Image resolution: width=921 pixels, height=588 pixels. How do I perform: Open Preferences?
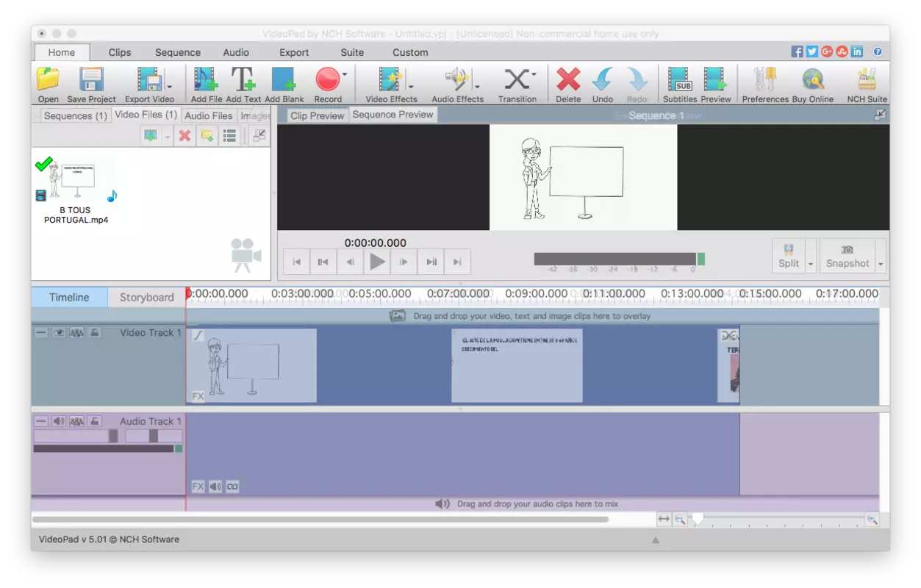765,85
